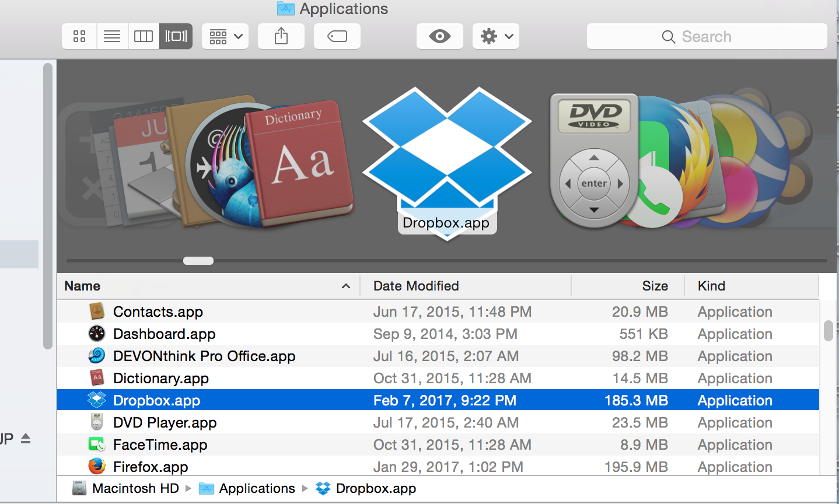This screenshot has width=839, height=504.
Task: Click the Search field
Action: [x=707, y=36]
